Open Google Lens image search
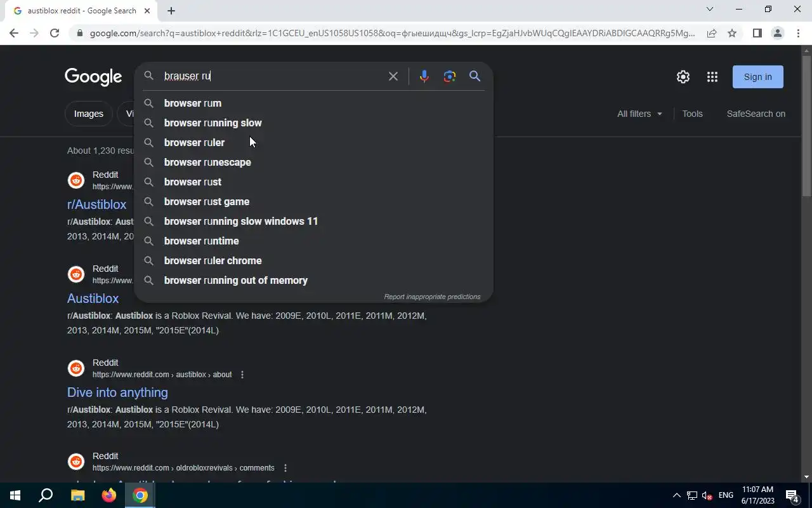Screen dimensions: 812x508 pos(450,76)
